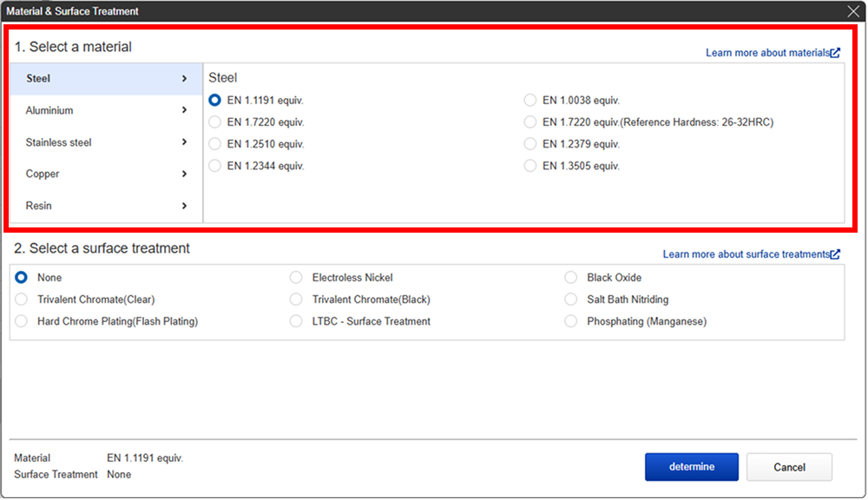The width and height of the screenshot is (868, 500).
Task: Confirm selection with determine button
Action: (x=692, y=467)
